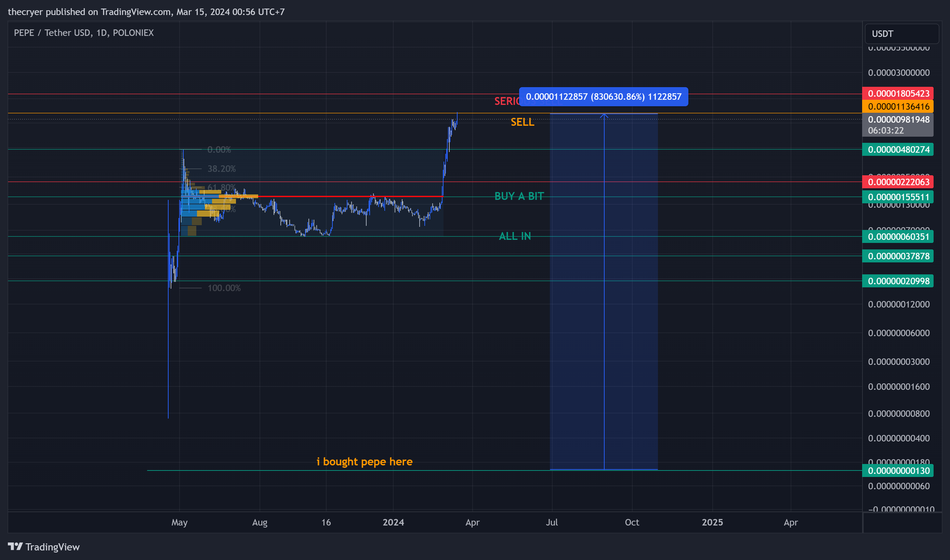Image resolution: width=950 pixels, height=560 pixels.
Task: Click the 0.00003000000 price scale value
Action: (x=899, y=72)
